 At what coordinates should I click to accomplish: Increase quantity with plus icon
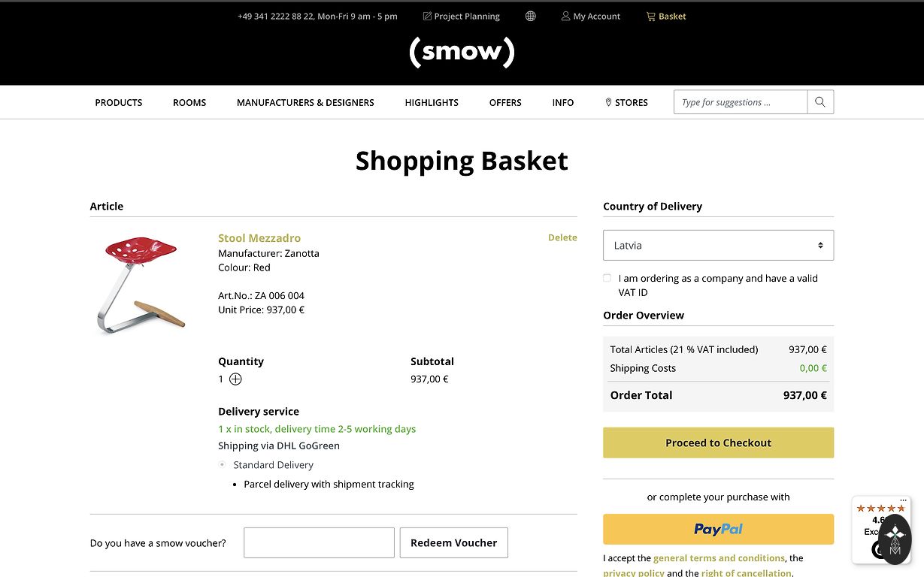click(235, 379)
